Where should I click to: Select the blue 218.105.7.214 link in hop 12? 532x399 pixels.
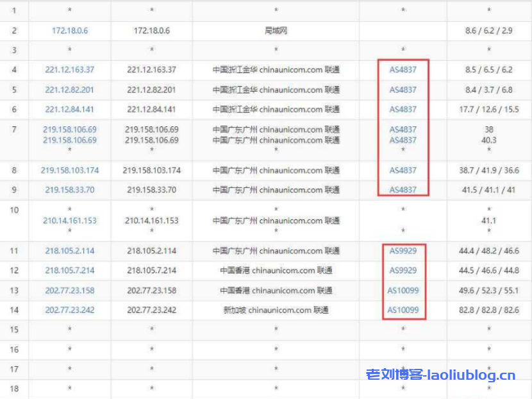(x=70, y=271)
